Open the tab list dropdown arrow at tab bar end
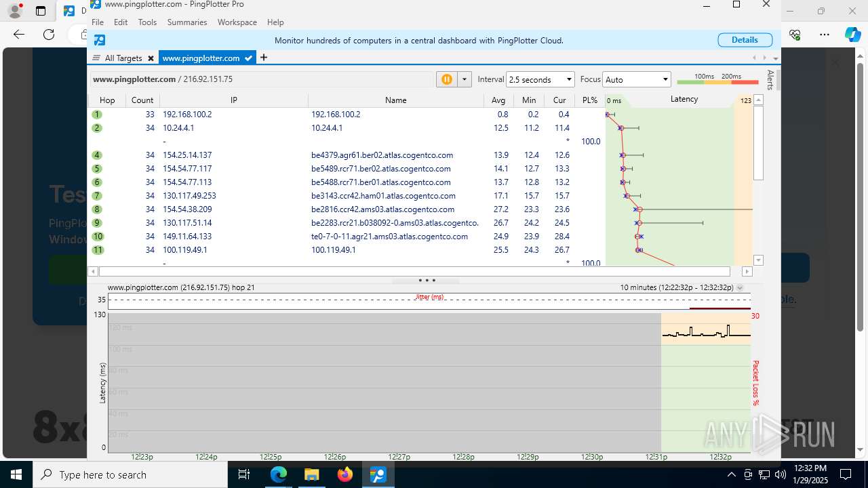868x488 pixels. pos(775,58)
